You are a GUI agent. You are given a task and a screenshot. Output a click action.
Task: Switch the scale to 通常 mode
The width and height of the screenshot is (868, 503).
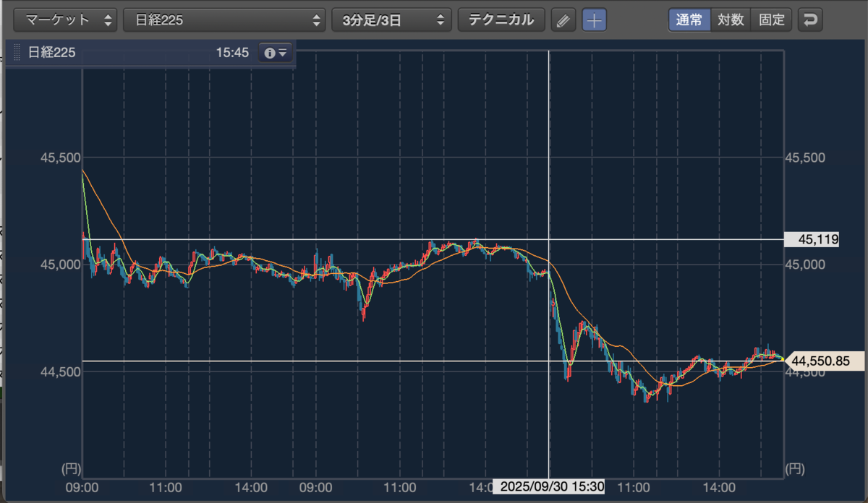click(x=689, y=20)
